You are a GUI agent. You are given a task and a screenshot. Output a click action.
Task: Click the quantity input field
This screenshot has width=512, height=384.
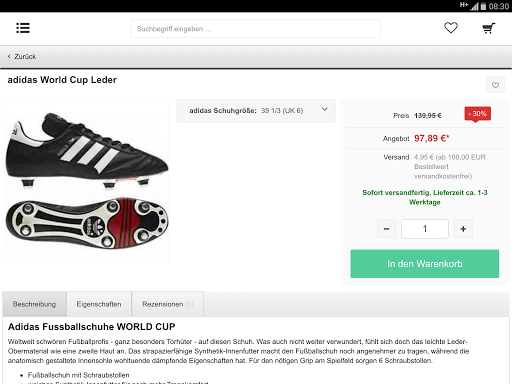click(x=425, y=229)
